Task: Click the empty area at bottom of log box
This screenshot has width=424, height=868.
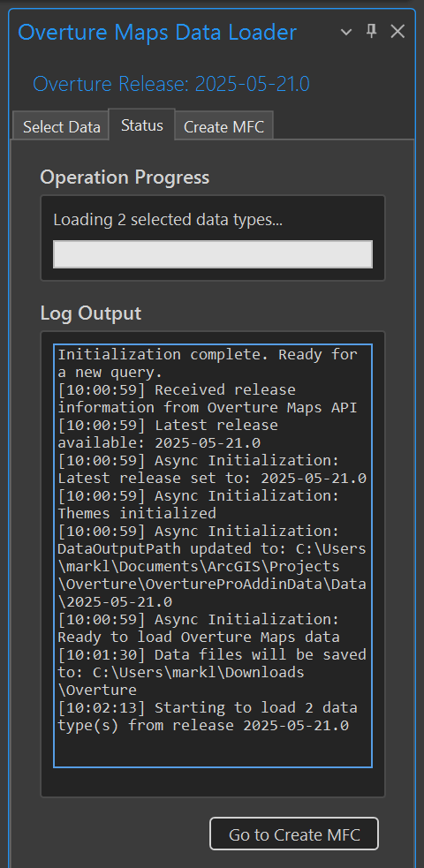Action: click(213, 750)
